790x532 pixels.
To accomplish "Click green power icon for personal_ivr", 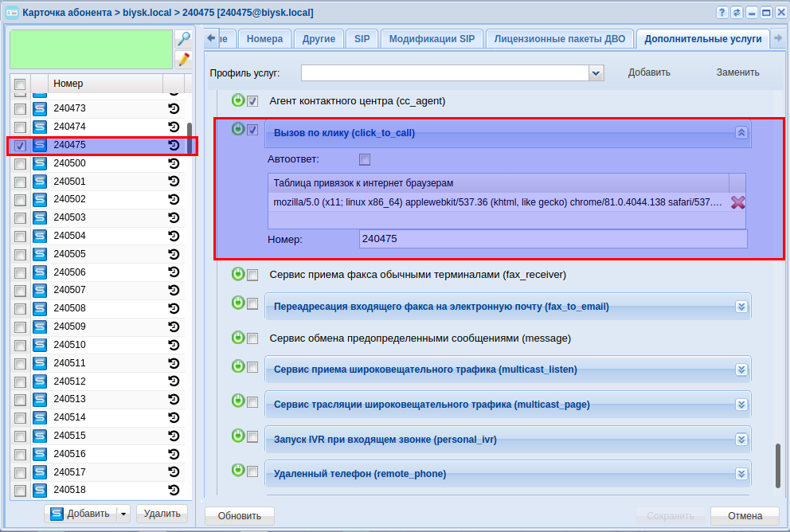I will click(238, 436).
